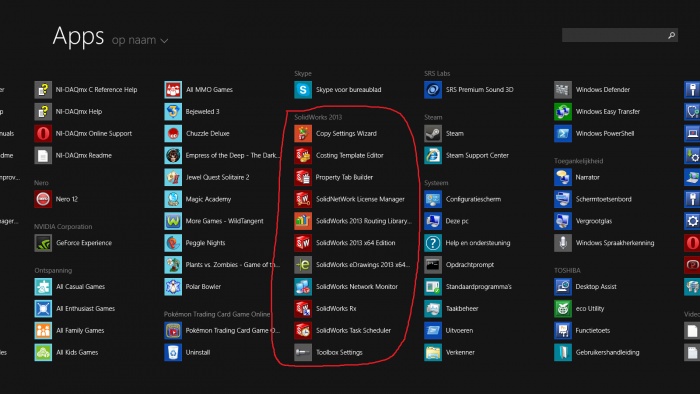Screen dimensions: 700x394
Task: Open the Skype voor bureaublad icon
Action: pyautogui.click(x=303, y=90)
